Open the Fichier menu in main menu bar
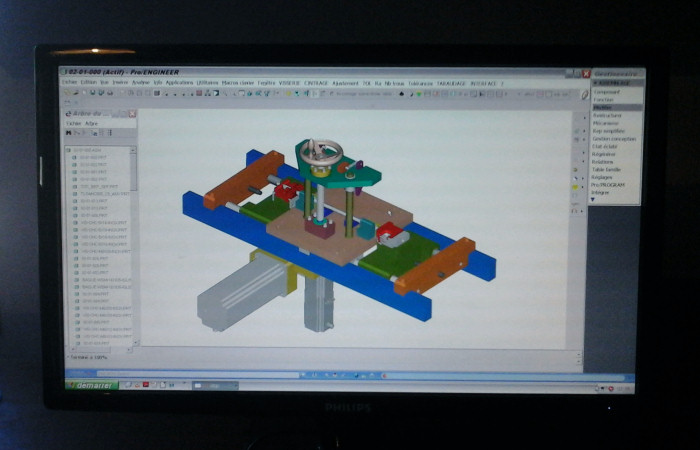 [69, 83]
